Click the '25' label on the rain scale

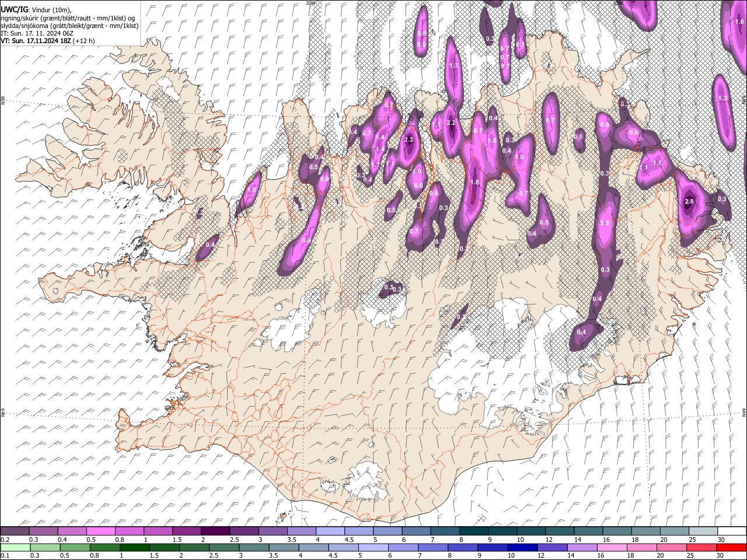click(x=691, y=556)
